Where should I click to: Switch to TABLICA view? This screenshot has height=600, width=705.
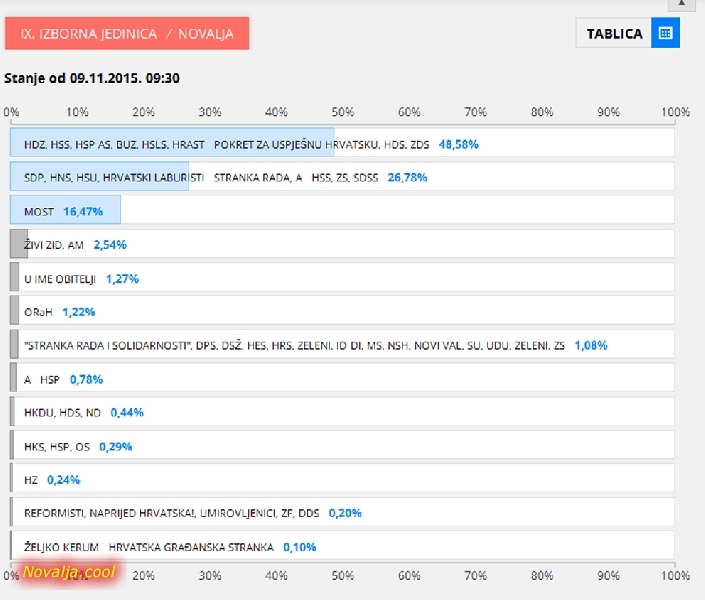click(x=614, y=33)
